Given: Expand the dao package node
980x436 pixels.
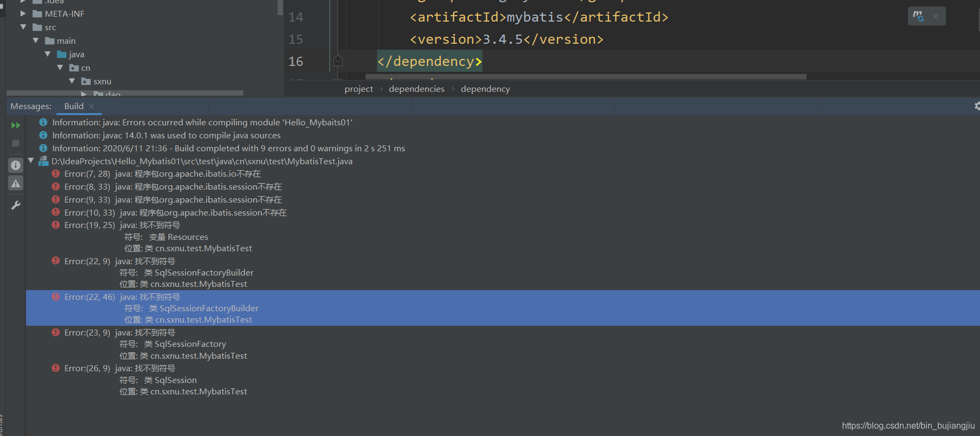Looking at the screenshot, I should (x=84, y=94).
